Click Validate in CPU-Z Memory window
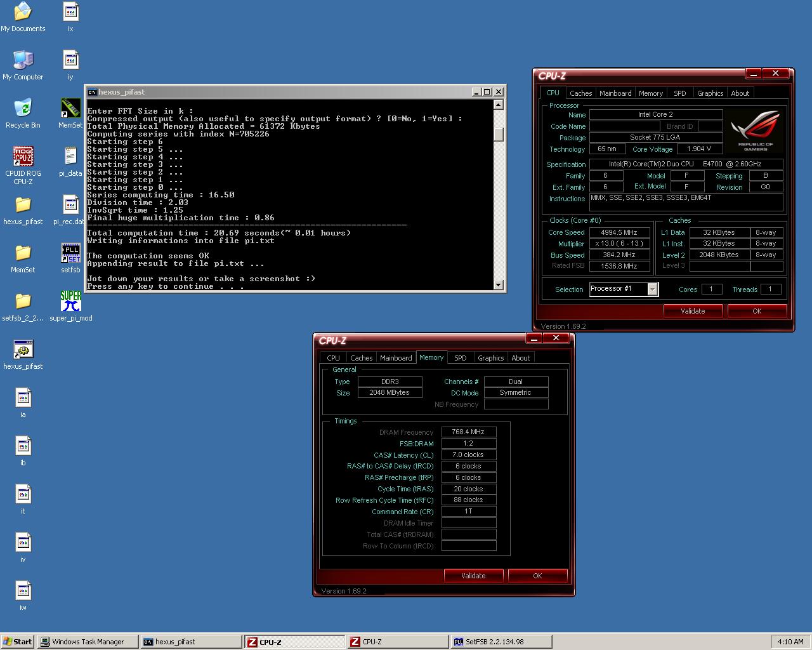This screenshot has width=812, height=650. pyautogui.click(x=473, y=576)
